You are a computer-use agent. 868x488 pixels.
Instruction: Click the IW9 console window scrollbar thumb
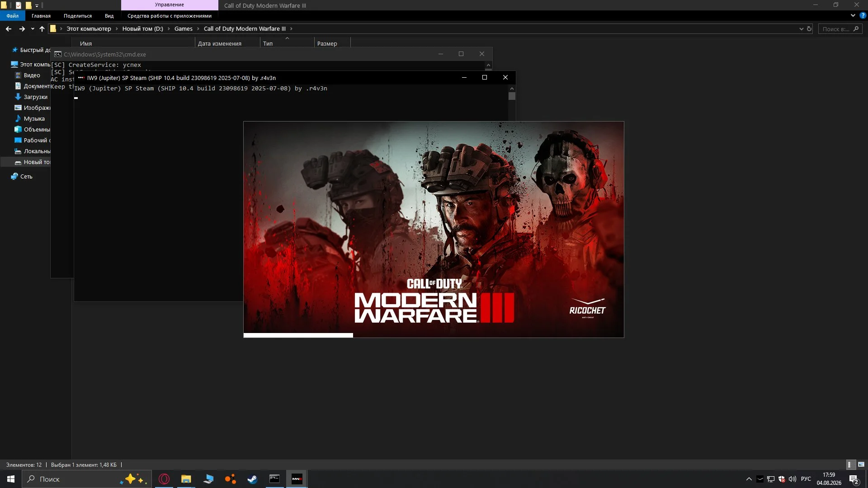tap(512, 96)
